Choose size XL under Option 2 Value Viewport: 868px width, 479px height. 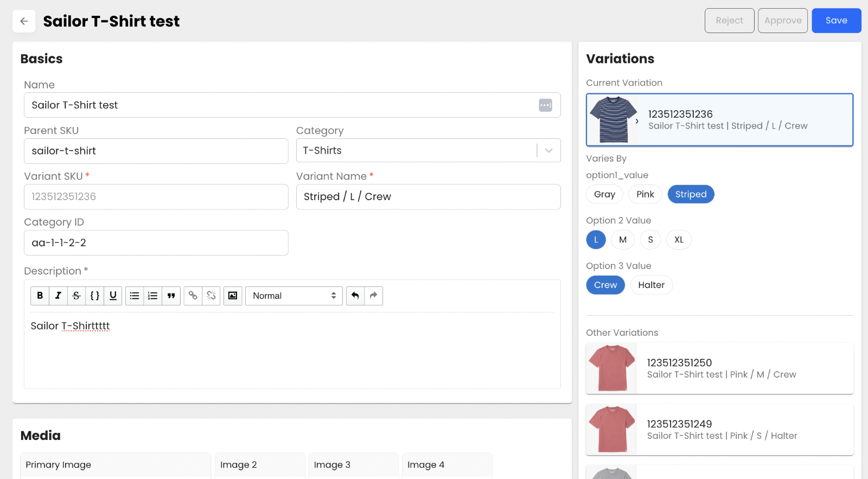(x=679, y=240)
